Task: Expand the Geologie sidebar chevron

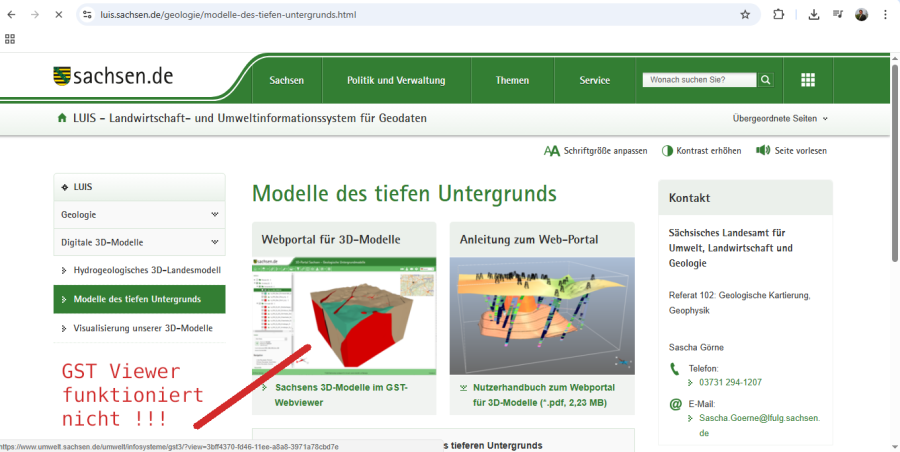Action: coord(214,214)
